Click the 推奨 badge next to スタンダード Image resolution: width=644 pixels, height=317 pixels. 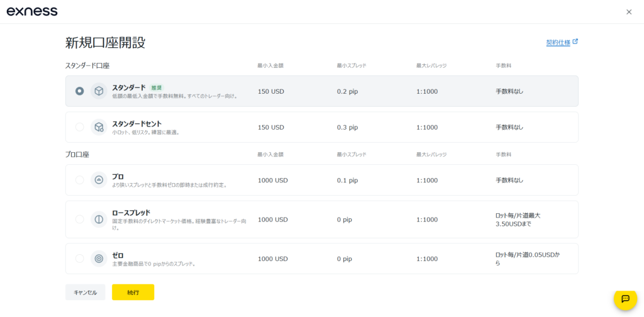157,88
